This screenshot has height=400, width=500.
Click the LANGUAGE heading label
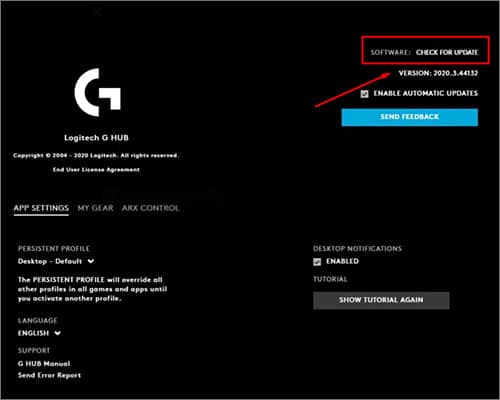(x=37, y=321)
